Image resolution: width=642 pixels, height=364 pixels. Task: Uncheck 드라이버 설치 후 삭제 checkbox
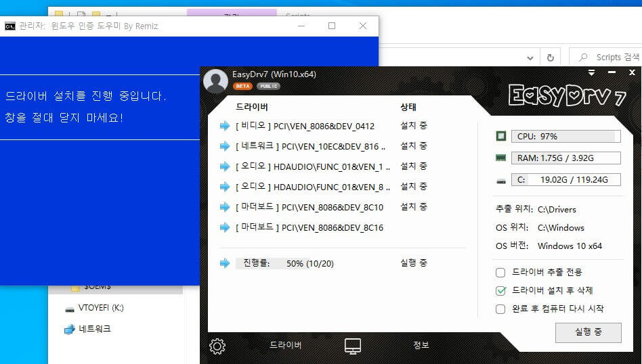click(x=500, y=291)
